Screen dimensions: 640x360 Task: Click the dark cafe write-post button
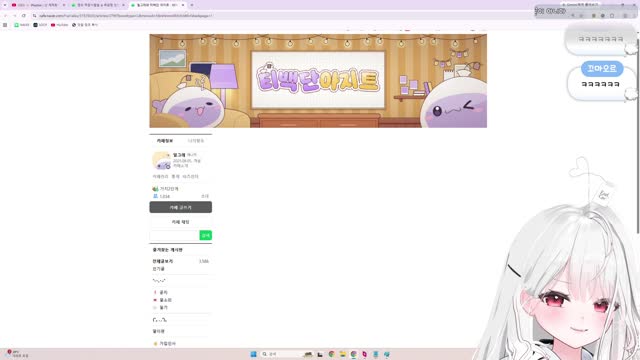(180, 207)
